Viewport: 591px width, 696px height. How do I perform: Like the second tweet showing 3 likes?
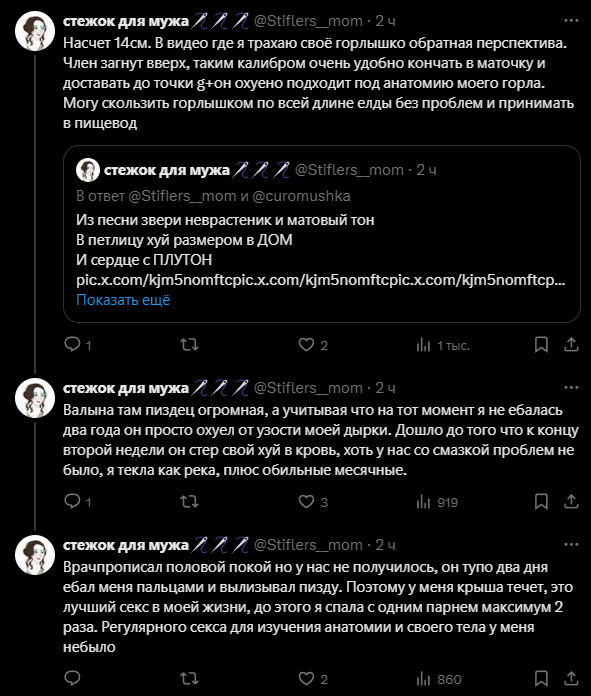(x=306, y=502)
